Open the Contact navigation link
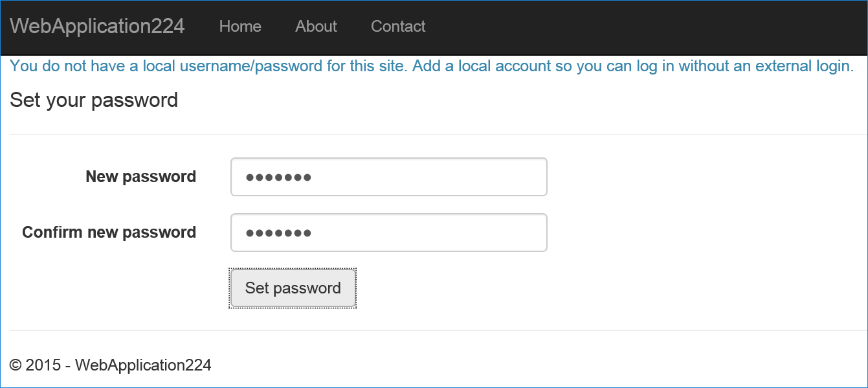 397,27
